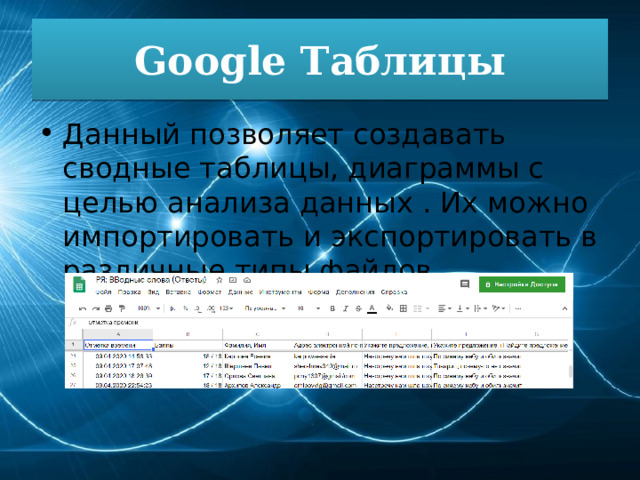
Task: Open the Формат menu
Action: [x=209, y=292]
